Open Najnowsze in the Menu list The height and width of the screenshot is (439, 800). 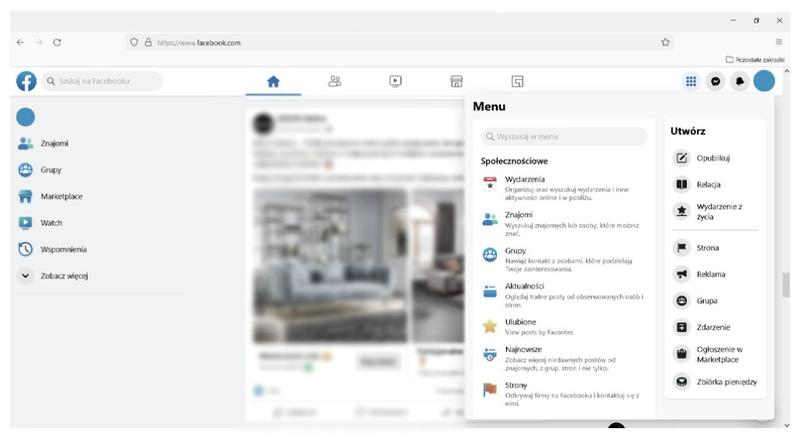point(564,358)
